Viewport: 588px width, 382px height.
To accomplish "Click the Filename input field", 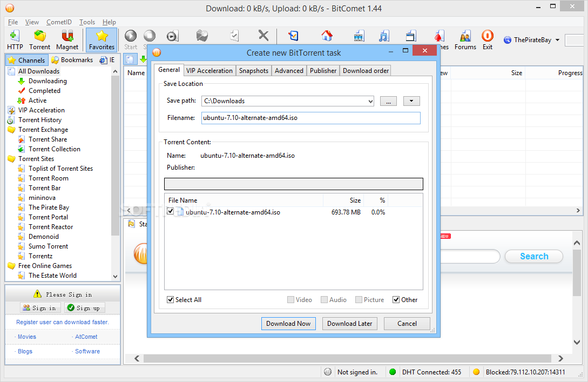I will 311,118.
